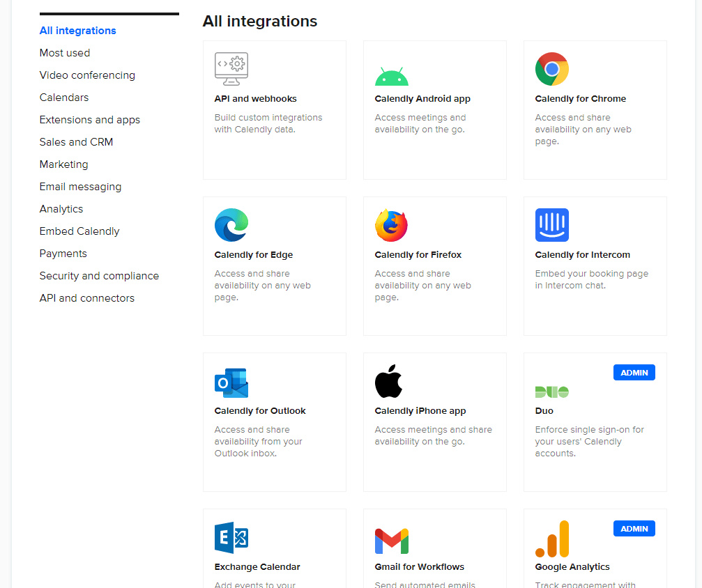Open the Embed Calendly category
The width and height of the screenshot is (702, 588).
(79, 231)
